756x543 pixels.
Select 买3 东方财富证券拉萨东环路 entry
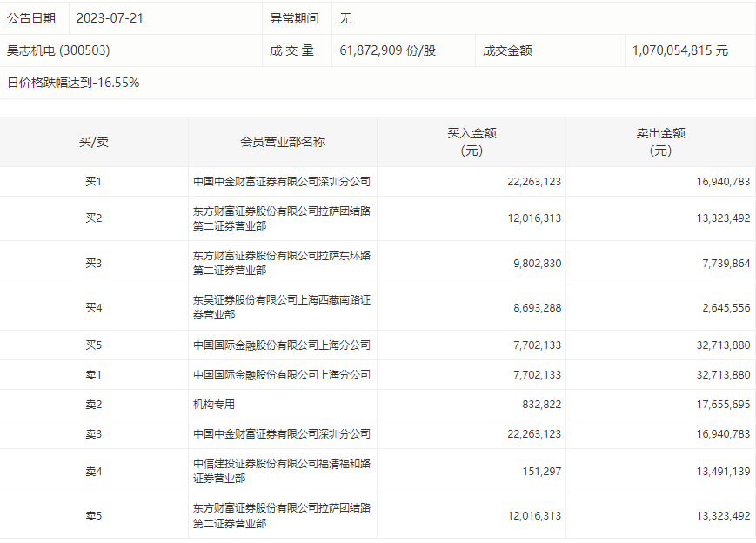coord(282,263)
